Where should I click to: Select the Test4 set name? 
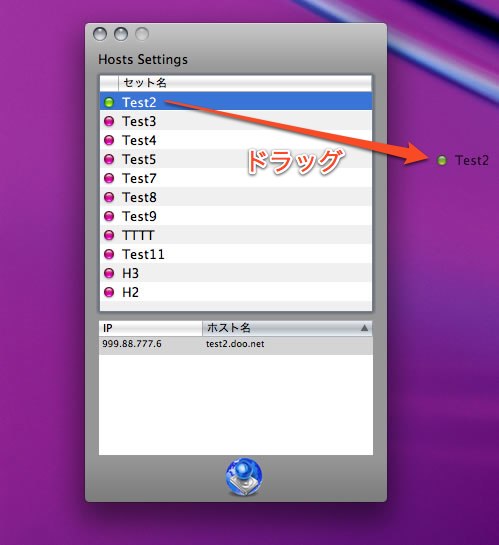click(x=139, y=140)
